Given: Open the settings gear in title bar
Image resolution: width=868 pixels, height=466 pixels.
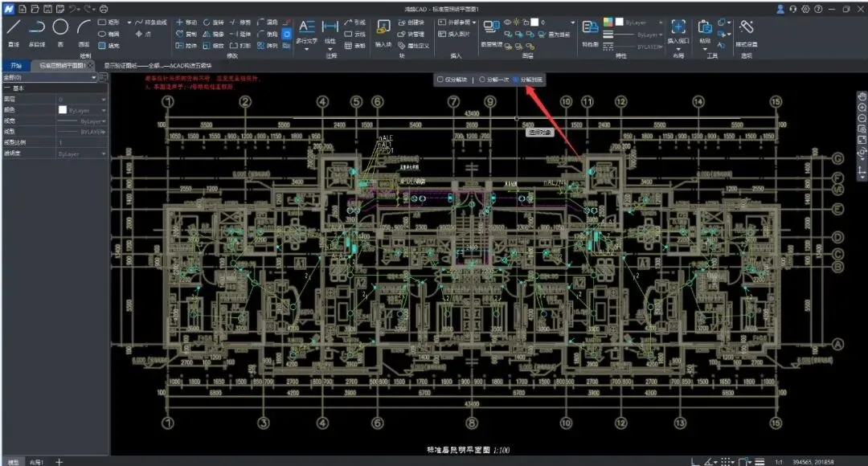Looking at the screenshot, I should (805, 9).
